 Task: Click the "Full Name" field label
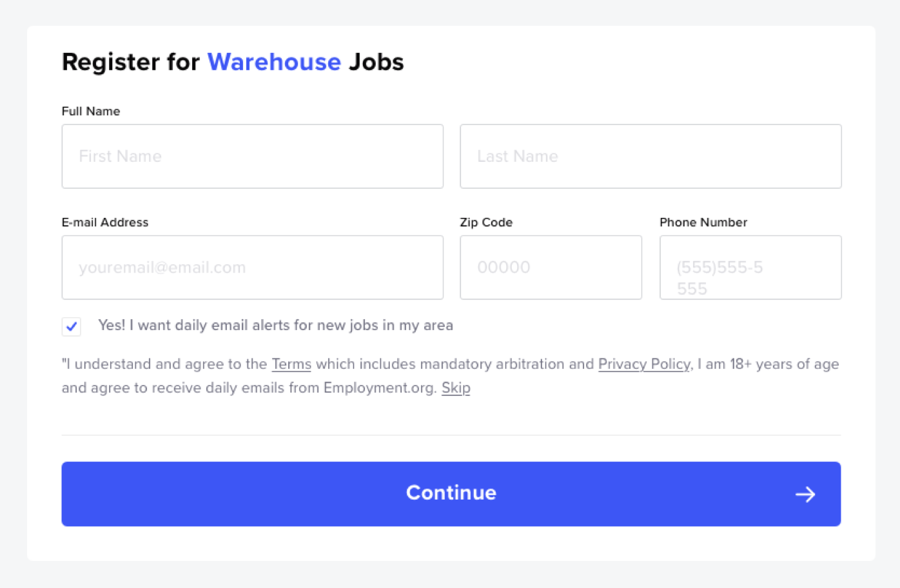click(91, 112)
